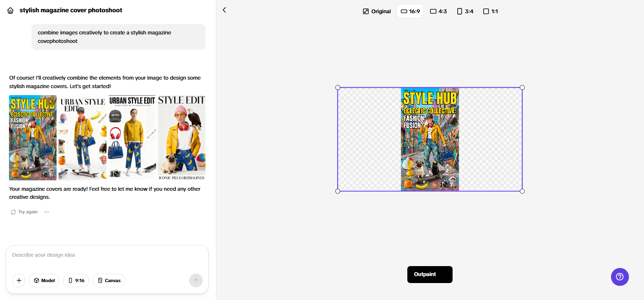The height and width of the screenshot is (300, 644).
Task: Open the Model selector
Action: tap(44, 281)
